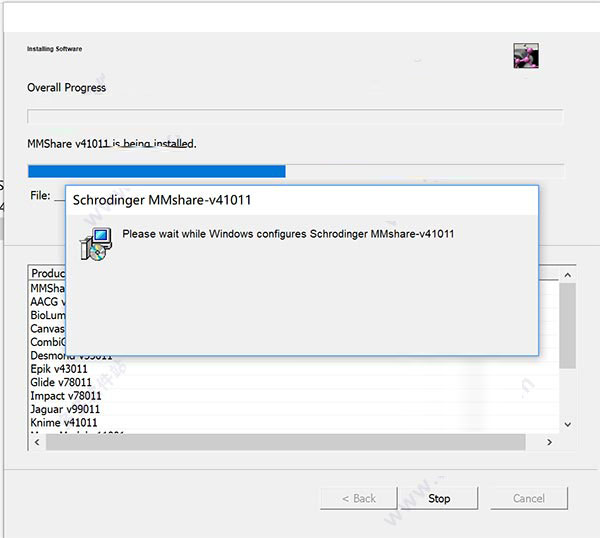The width and height of the screenshot is (600, 538).
Task: Click the horizontal scrollbar thumb of product list
Action: (x=285, y=442)
